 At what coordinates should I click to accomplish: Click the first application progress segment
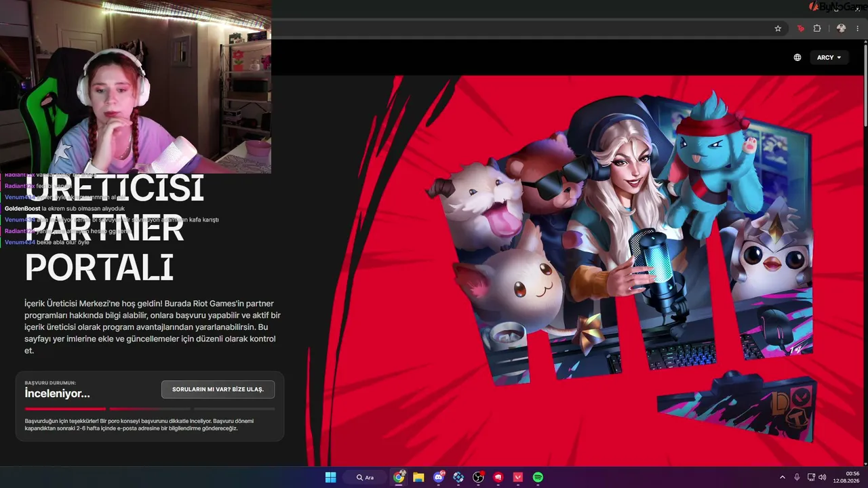pos(65,409)
